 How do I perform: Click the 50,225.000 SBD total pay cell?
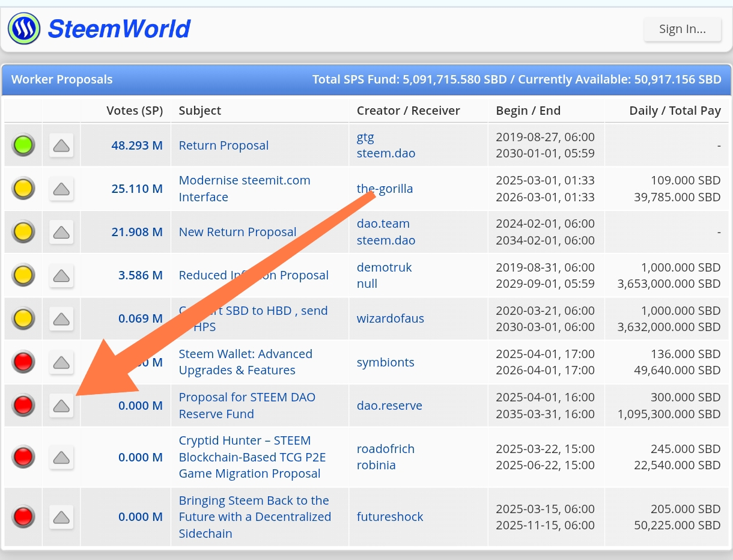point(677,525)
